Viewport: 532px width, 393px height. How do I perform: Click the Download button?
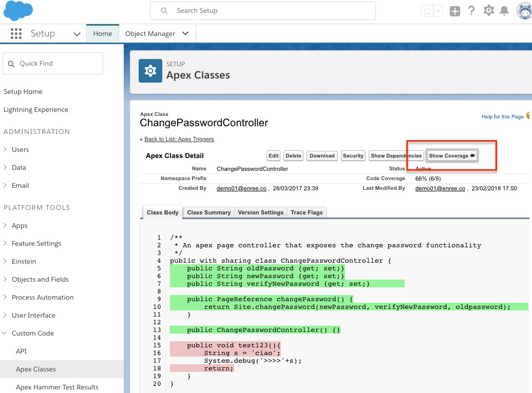[x=322, y=155]
